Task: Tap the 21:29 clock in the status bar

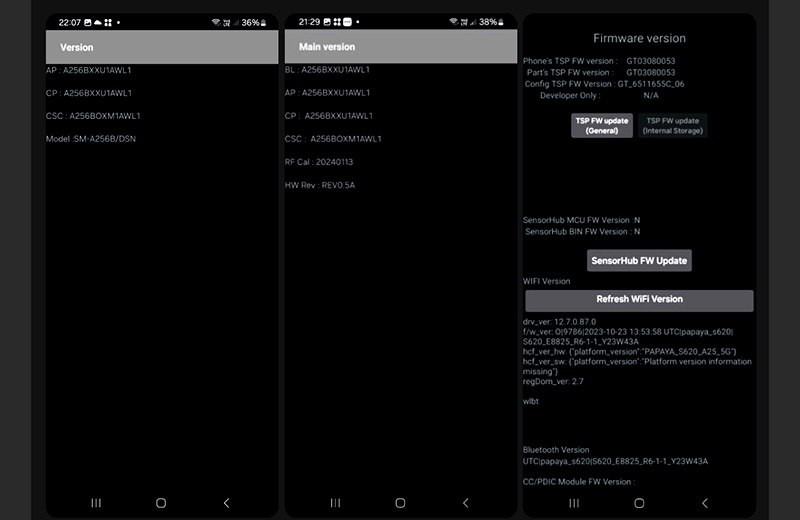Action: point(309,22)
